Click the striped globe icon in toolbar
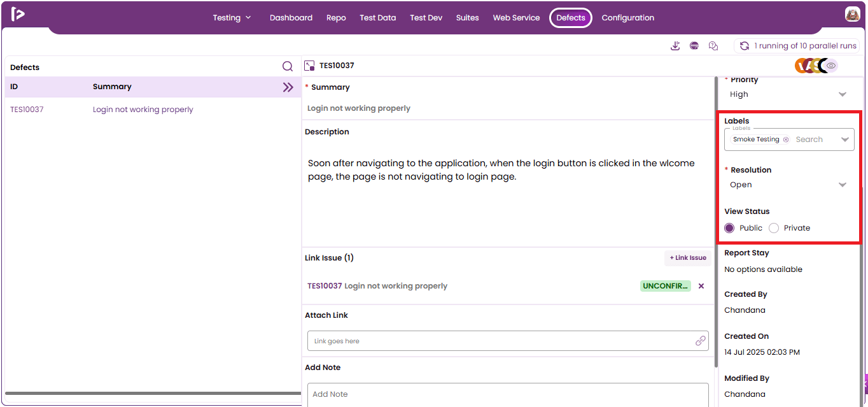868x407 pixels. pyautogui.click(x=694, y=46)
